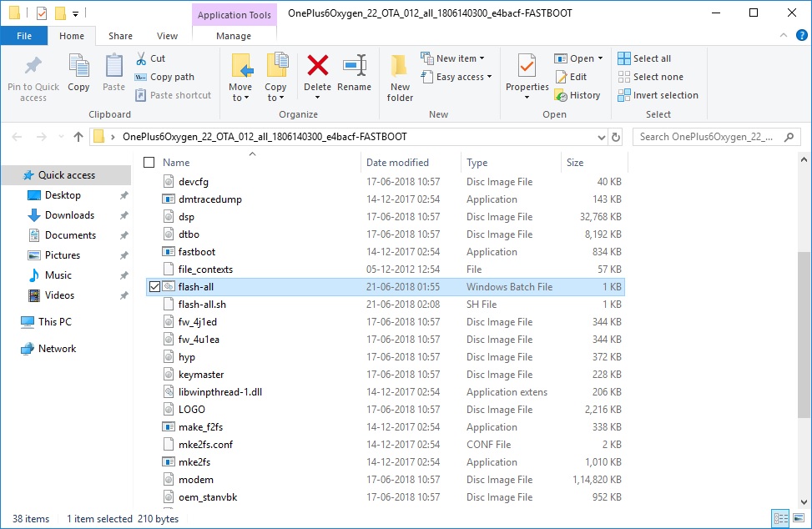Click the Paste shortcut icon
The width and height of the screenshot is (812, 529).
140,95
